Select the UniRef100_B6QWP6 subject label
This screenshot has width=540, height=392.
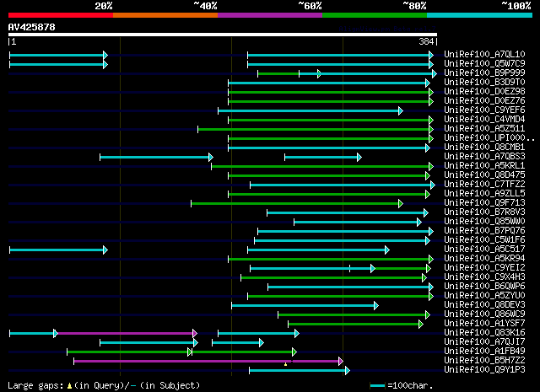pyautogui.click(x=484, y=286)
